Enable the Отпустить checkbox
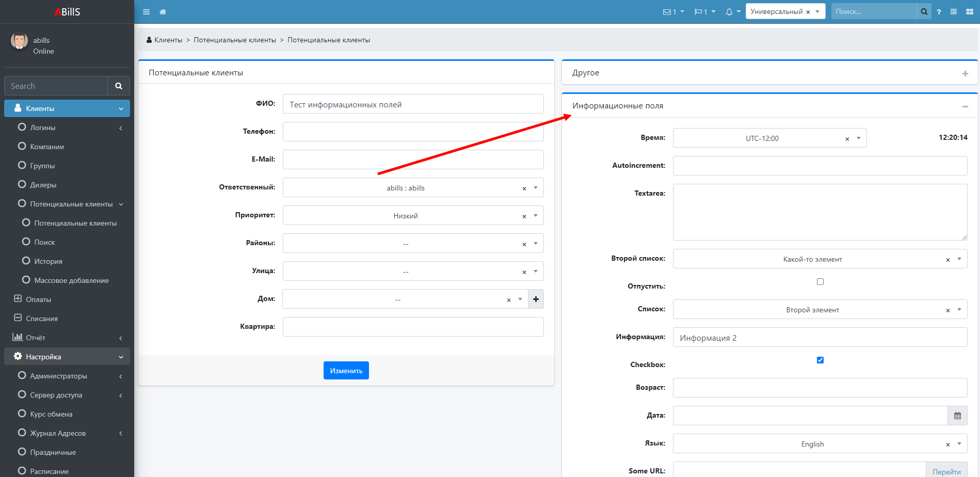This screenshot has height=477, width=980. pyautogui.click(x=820, y=282)
